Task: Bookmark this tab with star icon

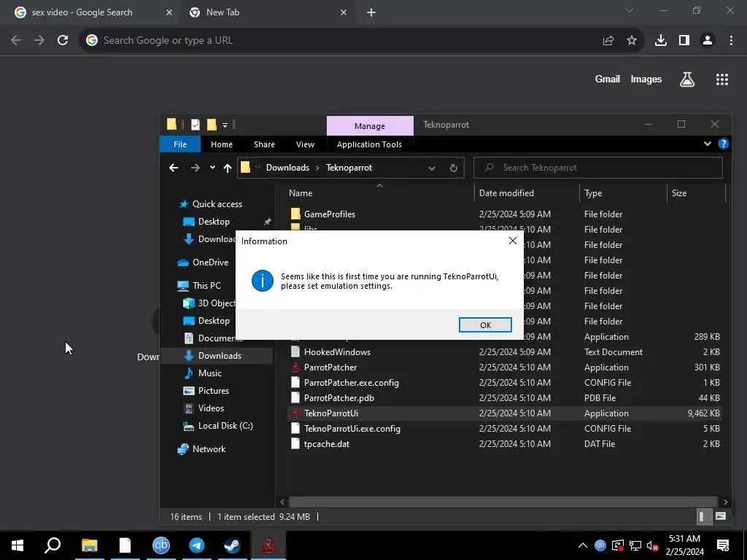Action: (632, 41)
